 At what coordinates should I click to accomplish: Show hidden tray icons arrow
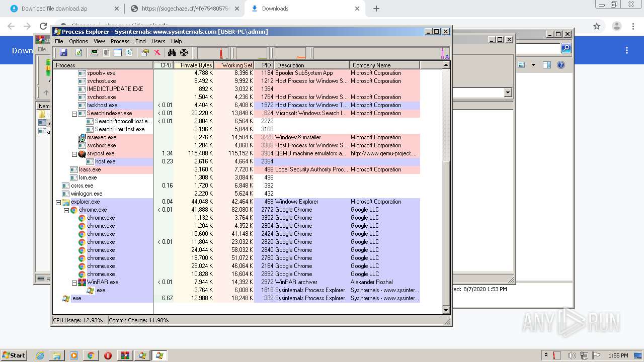click(x=546, y=355)
